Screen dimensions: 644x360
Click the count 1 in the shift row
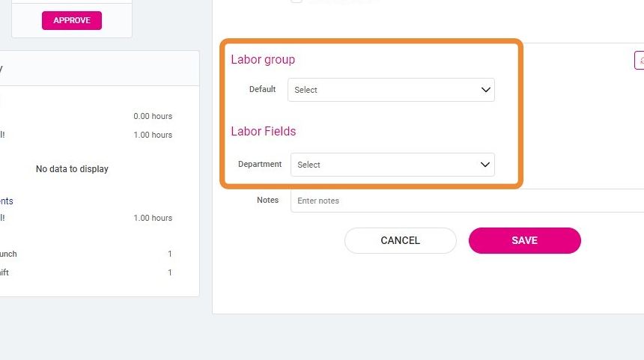click(x=170, y=272)
